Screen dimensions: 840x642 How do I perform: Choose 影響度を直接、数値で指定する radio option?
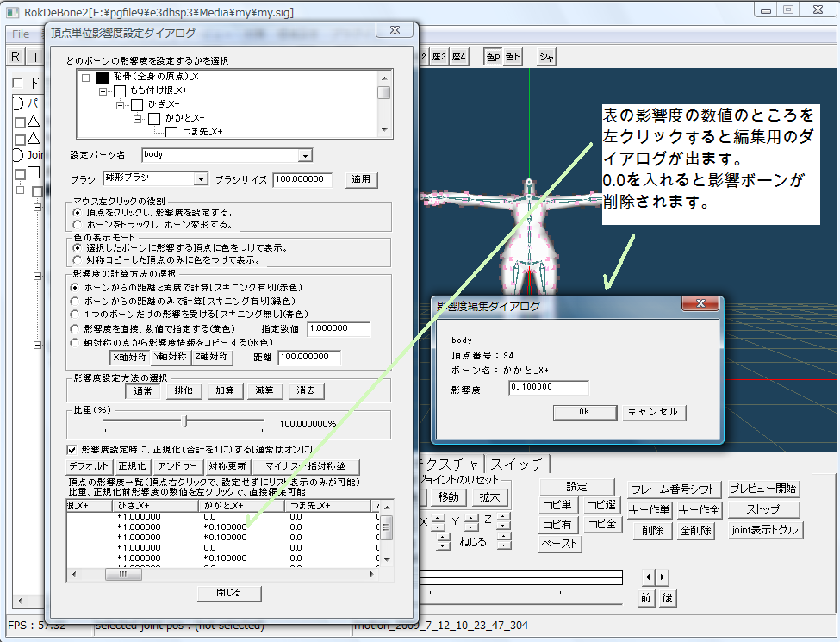78,328
